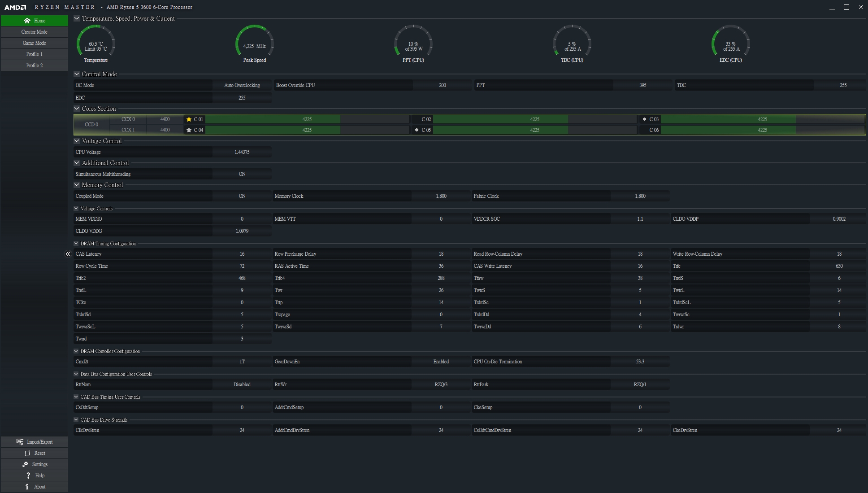Viewport: 868px width, 493px height.
Task: Click Memory Clock value 1,800
Action: click(x=441, y=196)
